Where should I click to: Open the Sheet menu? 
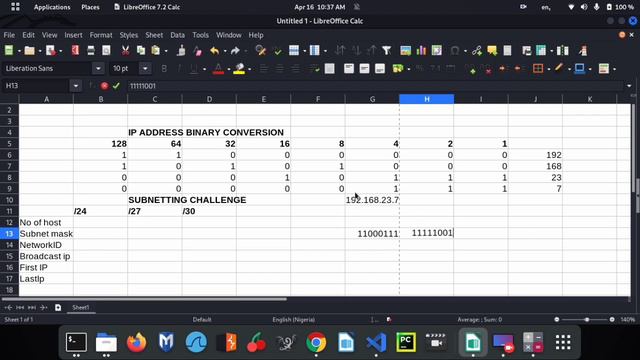coord(154,35)
